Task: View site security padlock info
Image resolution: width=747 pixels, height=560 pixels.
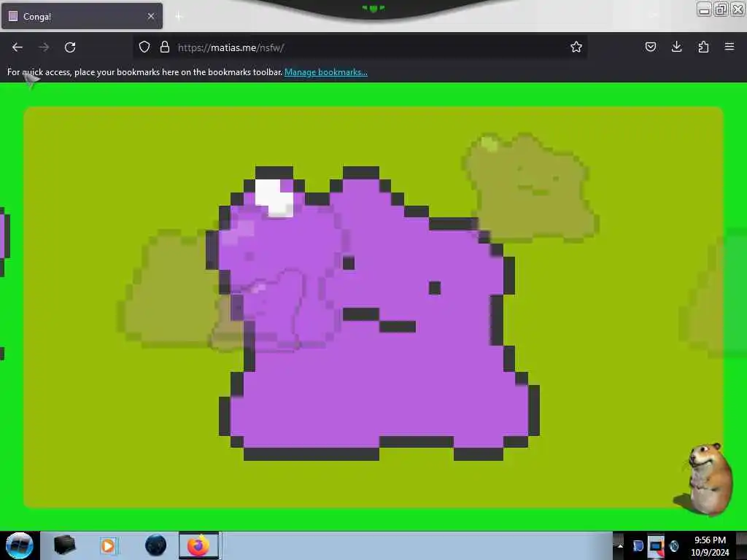Action: [x=165, y=47]
